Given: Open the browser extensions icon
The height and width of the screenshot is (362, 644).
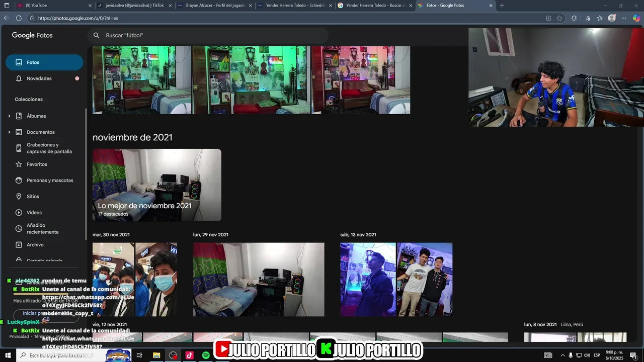Looking at the screenshot, I should pos(574,18).
